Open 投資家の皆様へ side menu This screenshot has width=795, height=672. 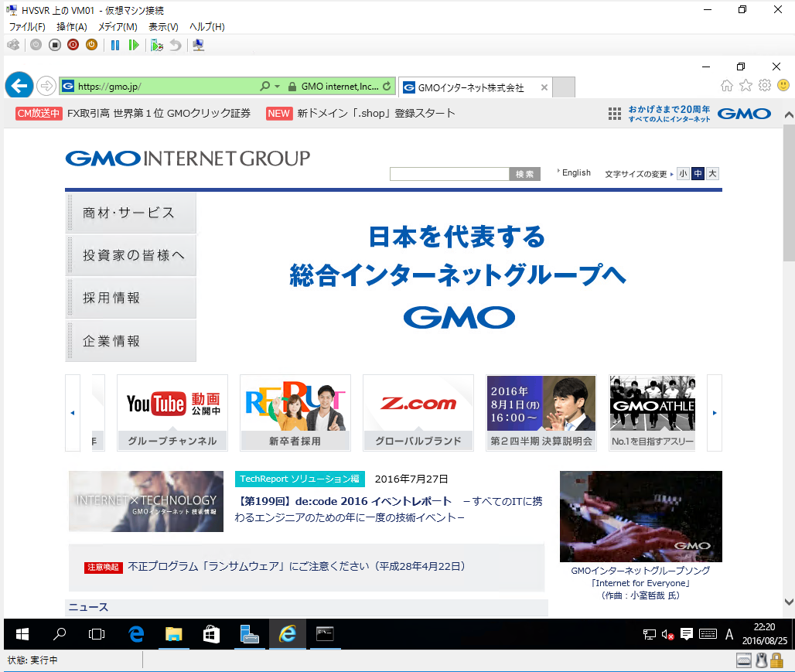click(x=131, y=256)
